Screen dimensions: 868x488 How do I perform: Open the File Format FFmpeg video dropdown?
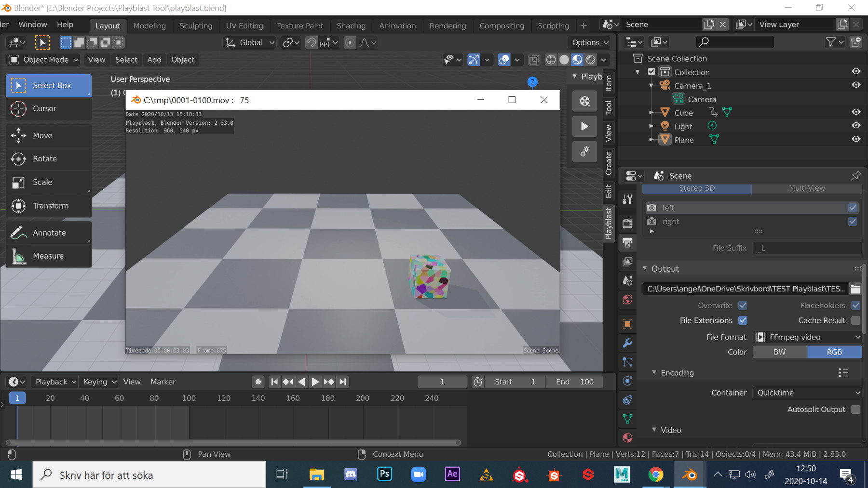coord(807,337)
